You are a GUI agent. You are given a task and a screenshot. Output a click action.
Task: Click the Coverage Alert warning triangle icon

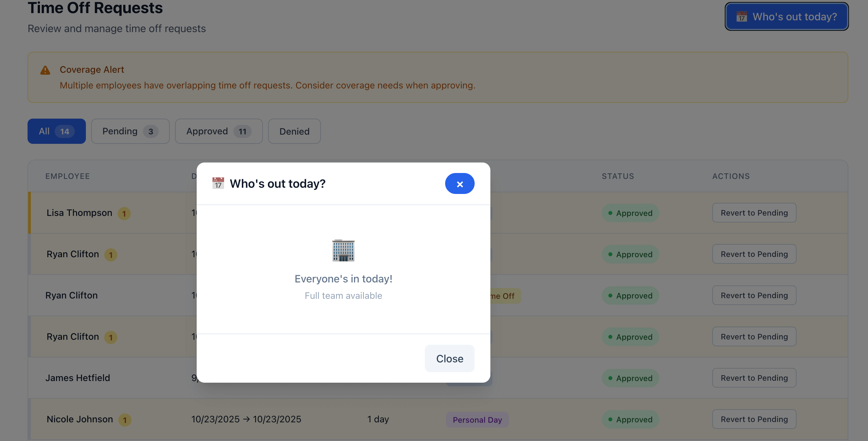45,70
